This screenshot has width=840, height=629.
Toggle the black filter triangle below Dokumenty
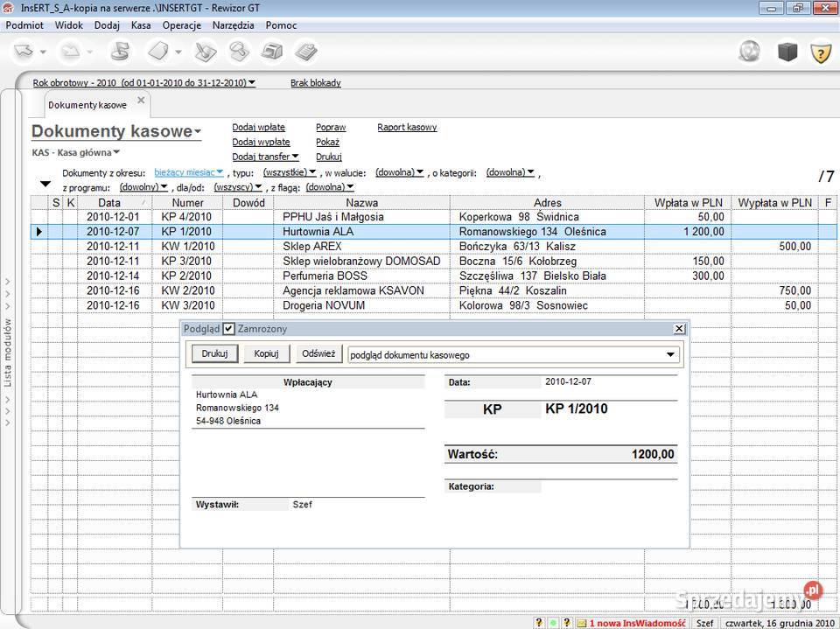tap(45, 181)
